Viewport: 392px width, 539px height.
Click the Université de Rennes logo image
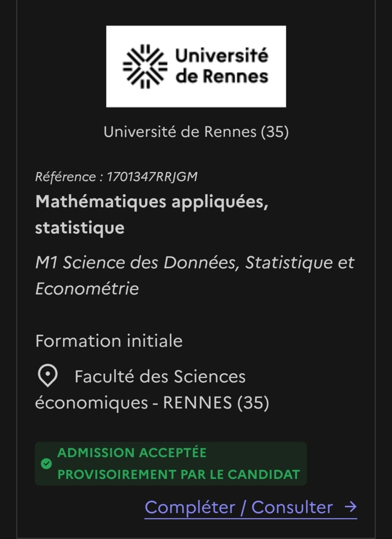click(196, 66)
